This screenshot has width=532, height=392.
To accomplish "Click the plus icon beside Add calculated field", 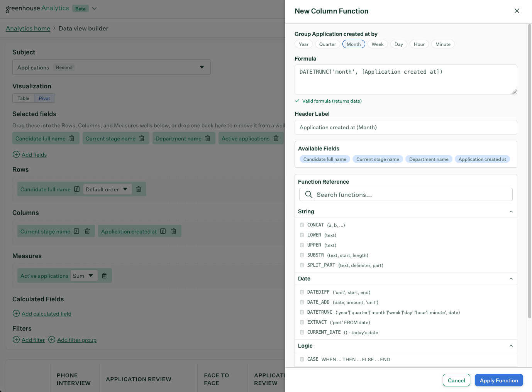I will point(16,313).
